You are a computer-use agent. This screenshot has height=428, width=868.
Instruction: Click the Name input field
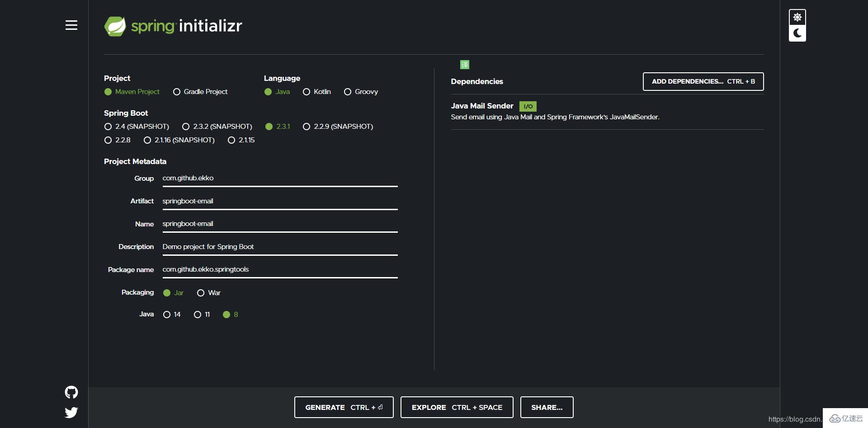pyautogui.click(x=280, y=224)
